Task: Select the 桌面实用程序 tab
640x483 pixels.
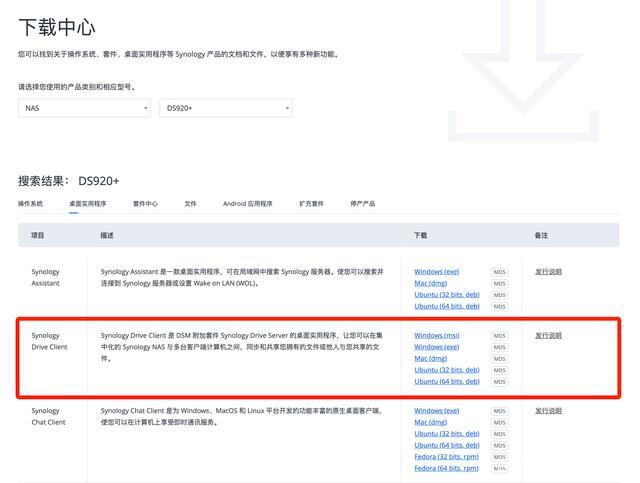Action: click(88, 203)
